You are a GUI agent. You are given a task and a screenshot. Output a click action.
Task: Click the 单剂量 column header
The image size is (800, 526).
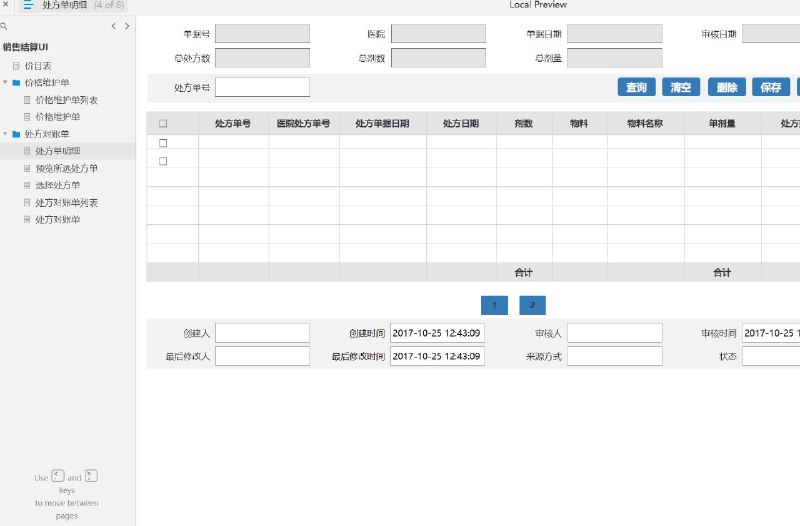[722, 123]
